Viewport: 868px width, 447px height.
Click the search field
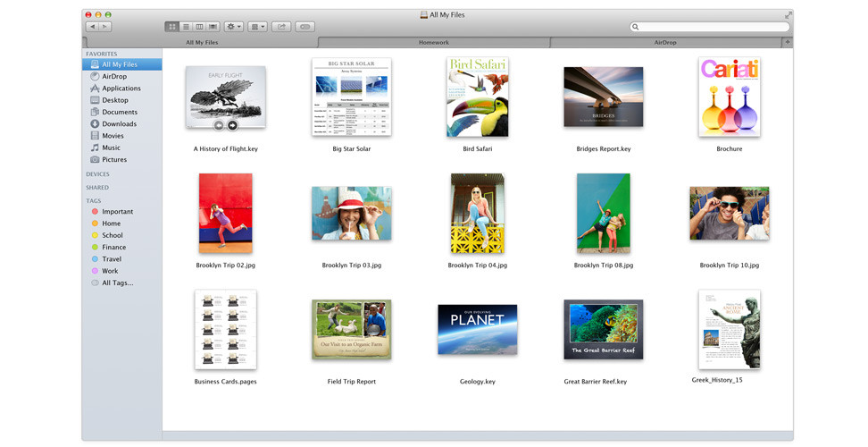(x=710, y=27)
